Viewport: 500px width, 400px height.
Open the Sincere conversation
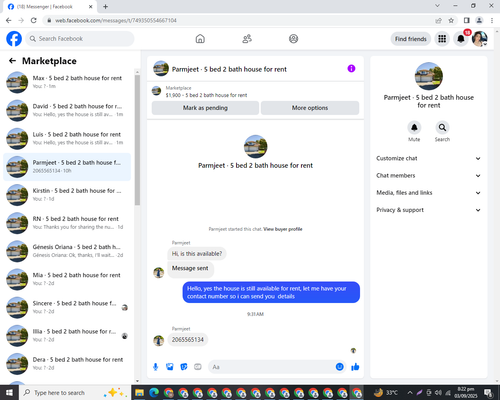click(x=67, y=308)
